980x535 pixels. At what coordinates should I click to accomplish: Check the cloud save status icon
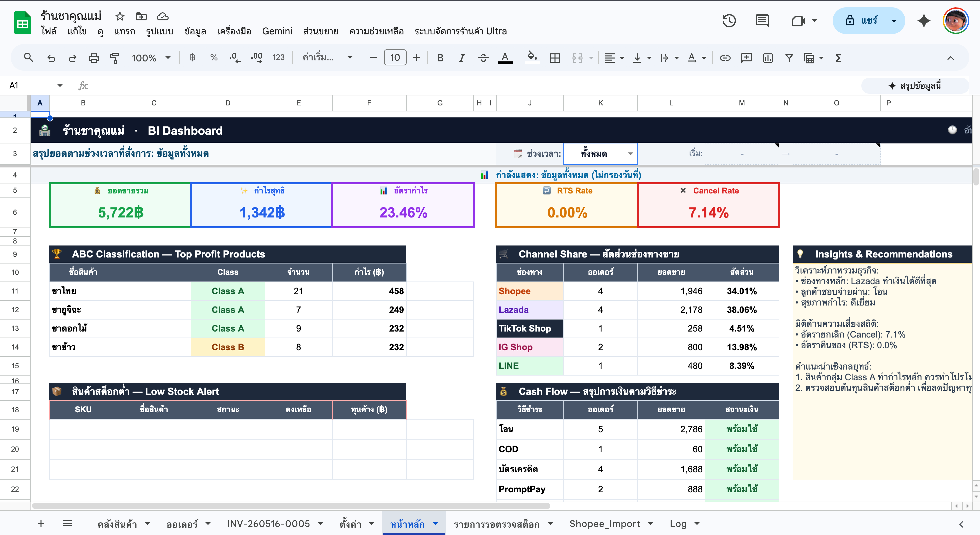coord(162,16)
